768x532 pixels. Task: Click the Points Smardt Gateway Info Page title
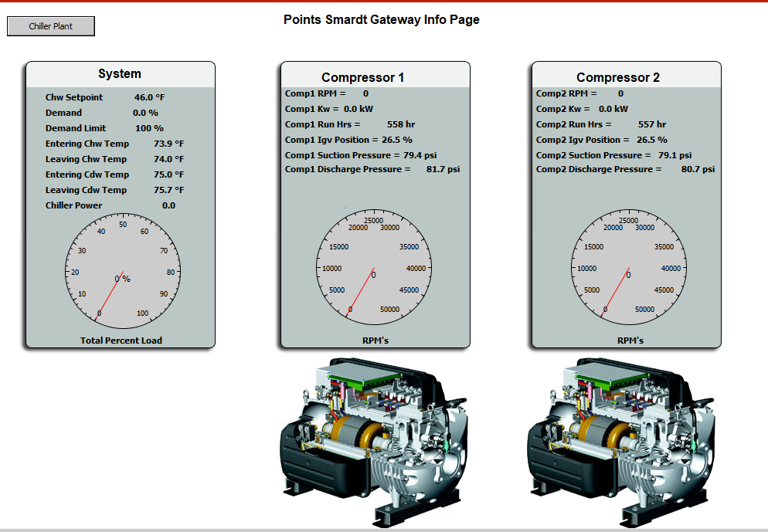[382, 20]
